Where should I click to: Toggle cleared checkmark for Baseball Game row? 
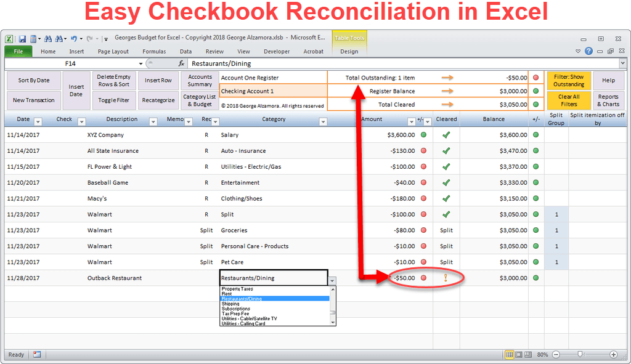(446, 182)
